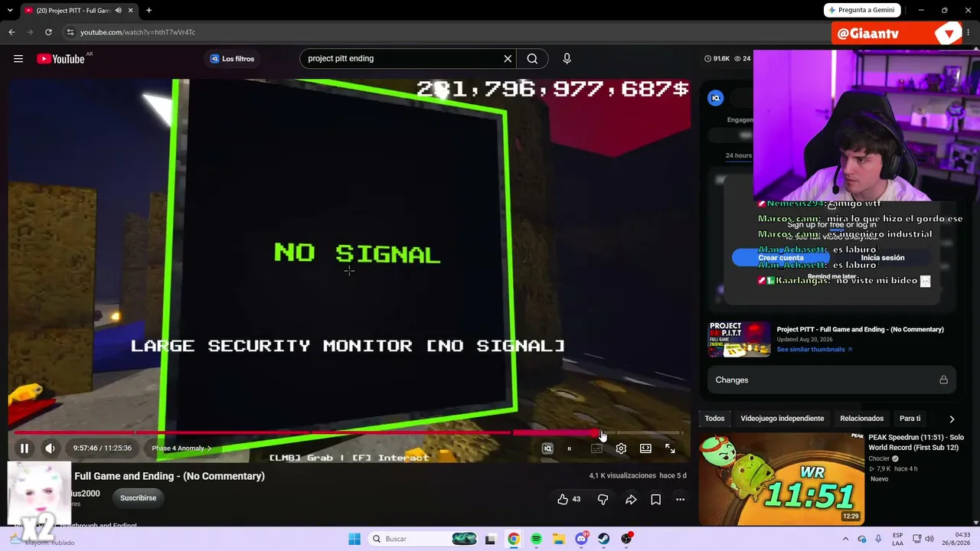Go to the YouTube home logo
Screen dimensions: 980x551
pyautogui.click(x=60, y=59)
